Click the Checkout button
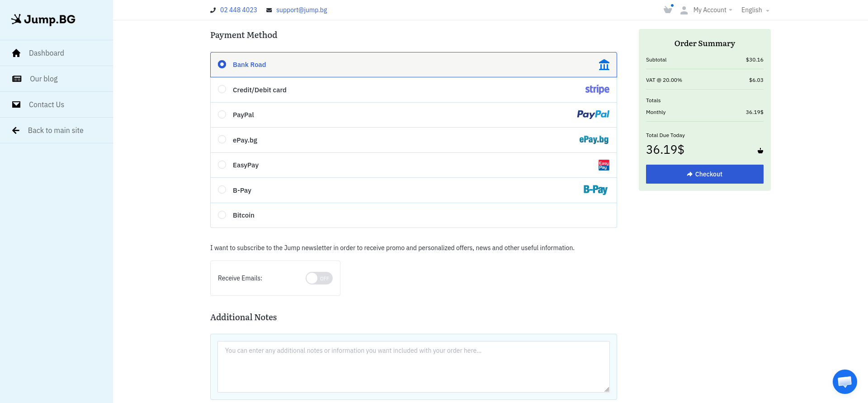 pyautogui.click(x=704, y=174)
